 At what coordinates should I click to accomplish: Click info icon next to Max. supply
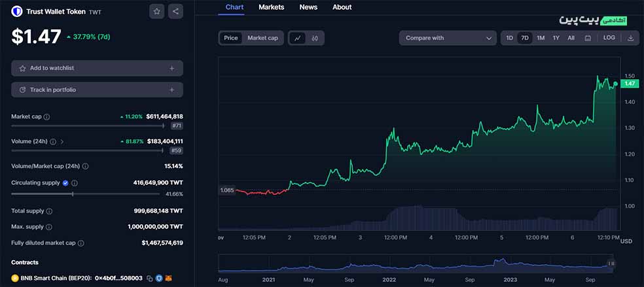tap(48, 227)
